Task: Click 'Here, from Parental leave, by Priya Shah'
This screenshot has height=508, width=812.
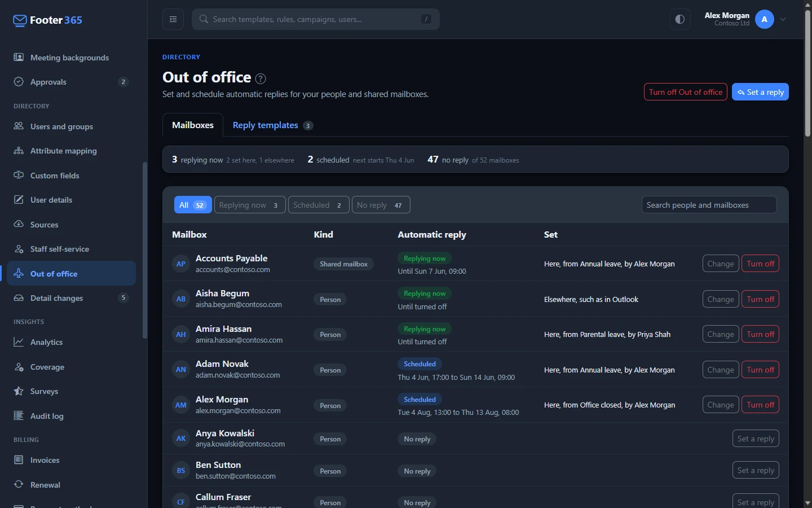Action: coord(607,334)
